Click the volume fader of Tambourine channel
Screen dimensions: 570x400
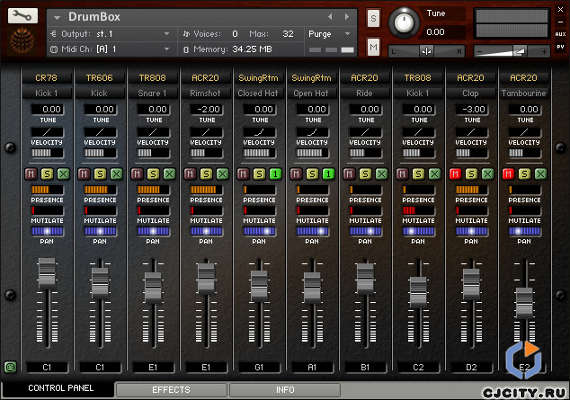pos(525,302)
